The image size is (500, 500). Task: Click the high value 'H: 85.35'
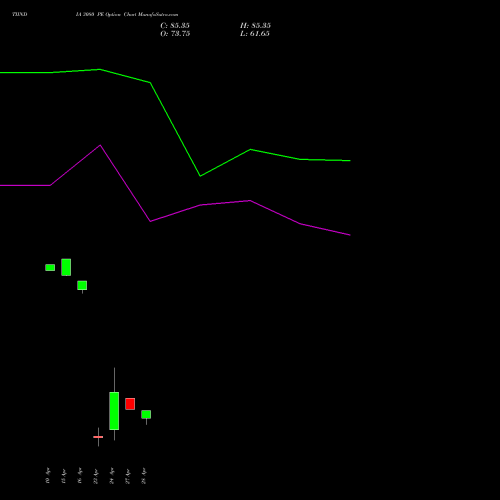255,26
